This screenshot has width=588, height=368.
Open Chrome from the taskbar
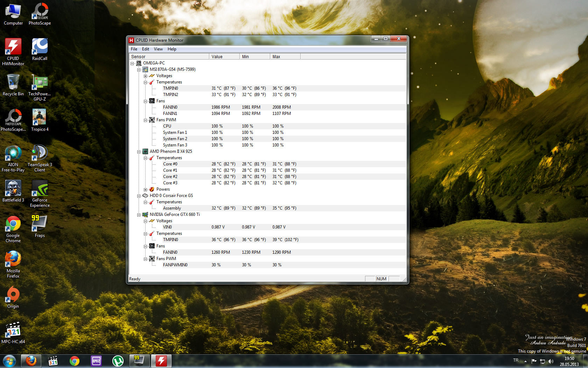tap(75, 361)
